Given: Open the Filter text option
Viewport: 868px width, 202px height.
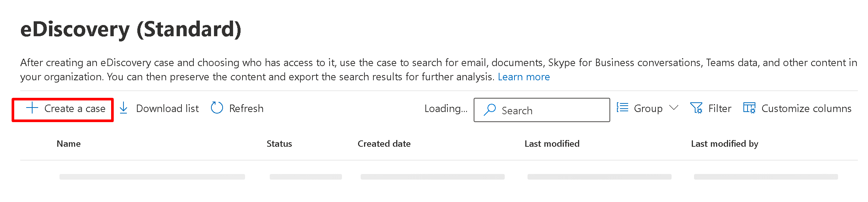Looking at the screenshot, I should point(719,109).
